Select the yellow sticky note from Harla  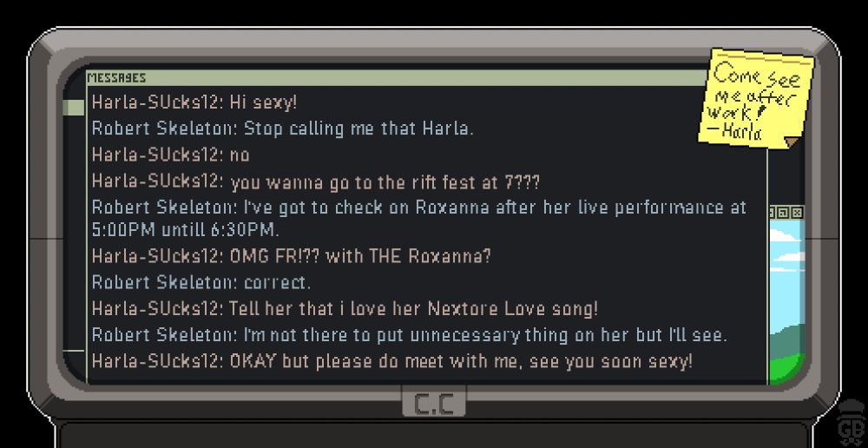click(755, 98)
